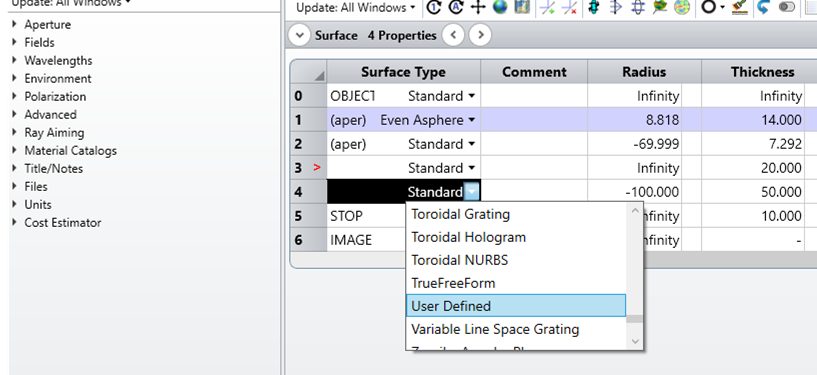Viewport: 817px width, 375px height.
Task: Open the Surface Type dropdown arrow for row 0 OBJECT
Action: [x=472, y=96]
